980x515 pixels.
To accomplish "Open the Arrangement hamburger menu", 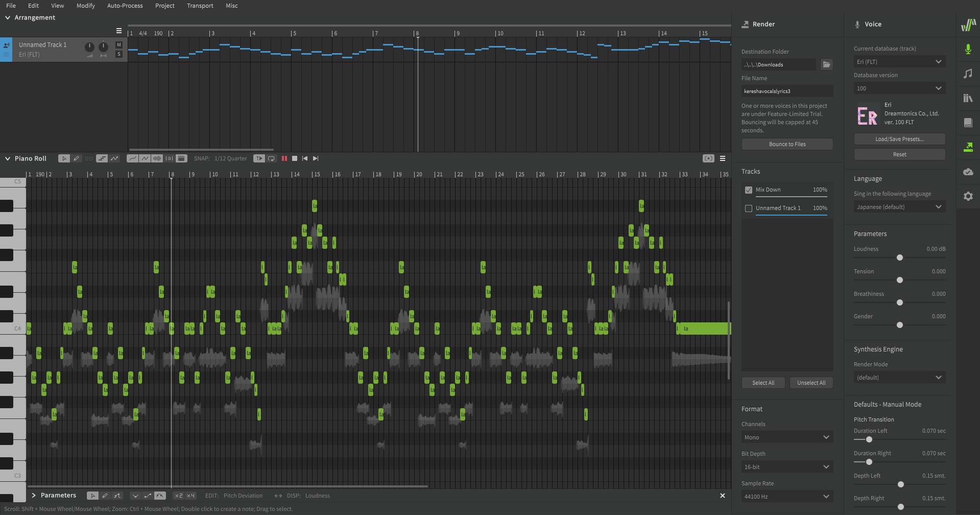I will 119,31.
